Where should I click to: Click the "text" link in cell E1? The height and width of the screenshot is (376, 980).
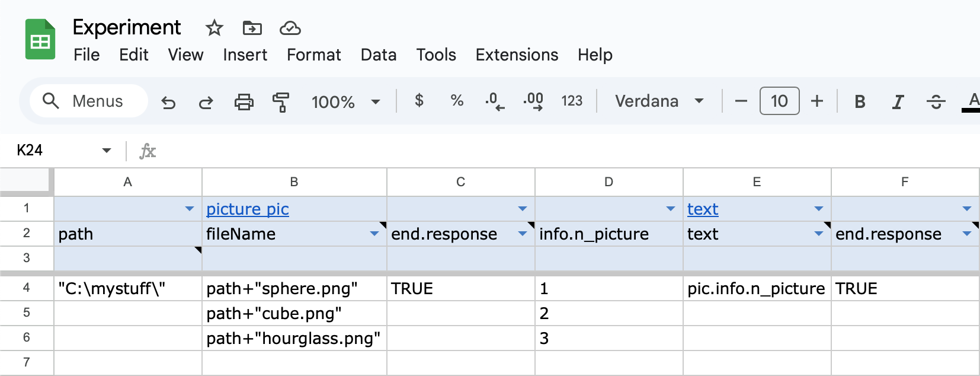pyautogui.click(x=703, y=209)
